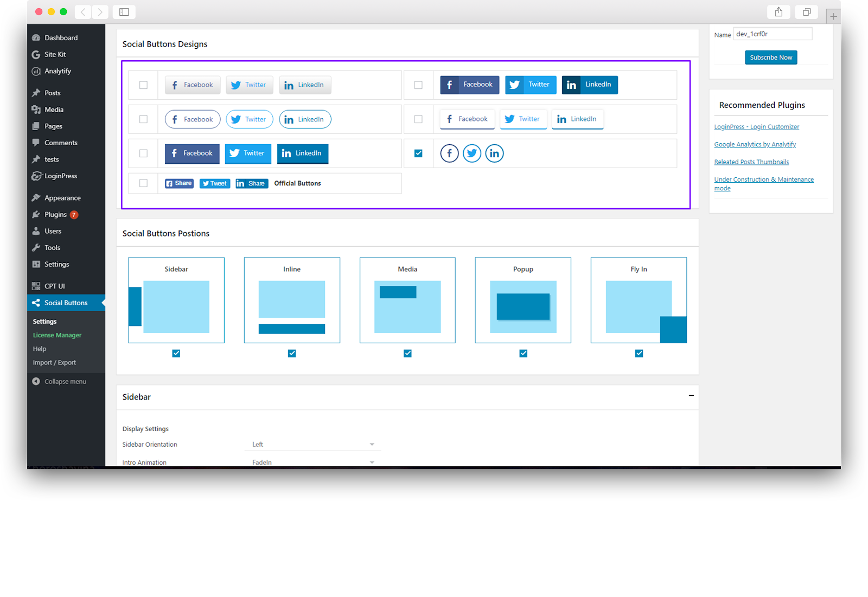The image size is (868, 597).
Task: Open License Manager submenu item
Action: click(57, 335)
